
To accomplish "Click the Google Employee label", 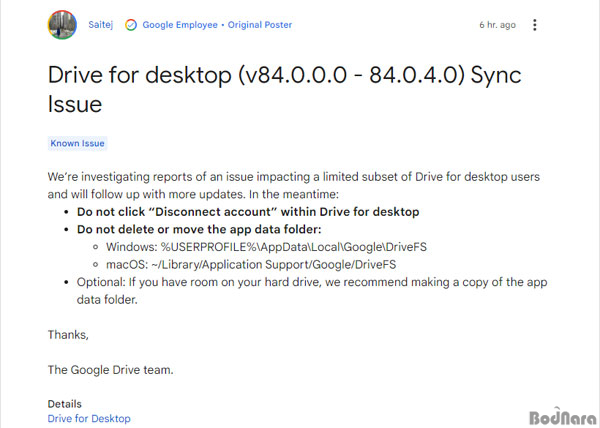I will [x=180, y=25].
